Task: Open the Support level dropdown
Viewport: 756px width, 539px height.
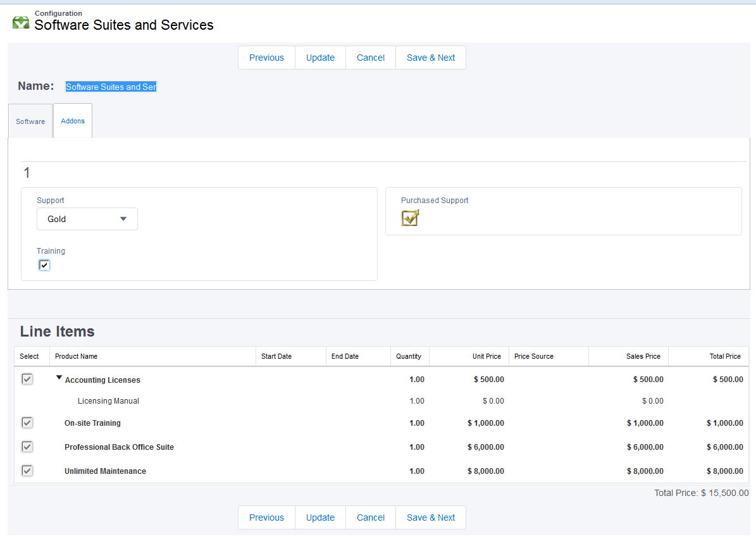Action: point(87,219)
